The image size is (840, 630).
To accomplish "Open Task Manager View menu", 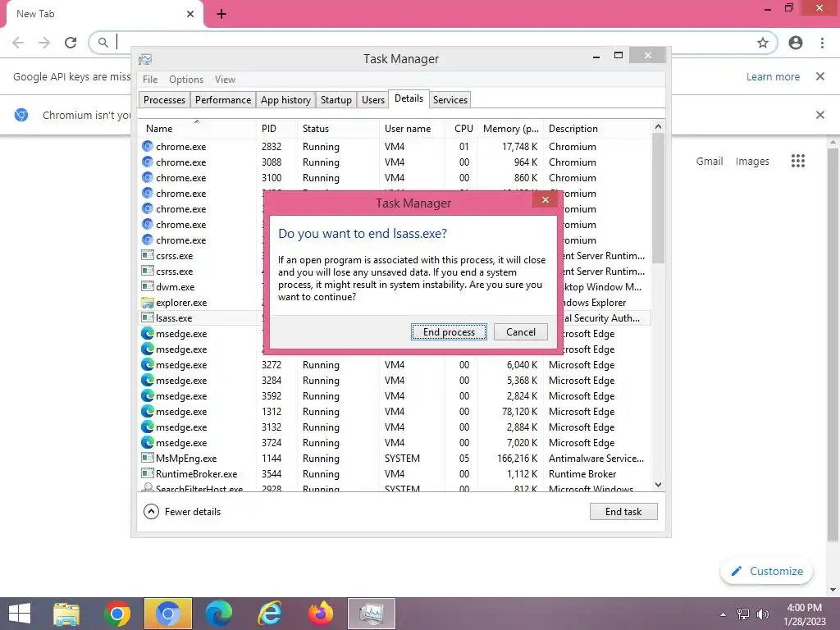I will tap(225, 80).
